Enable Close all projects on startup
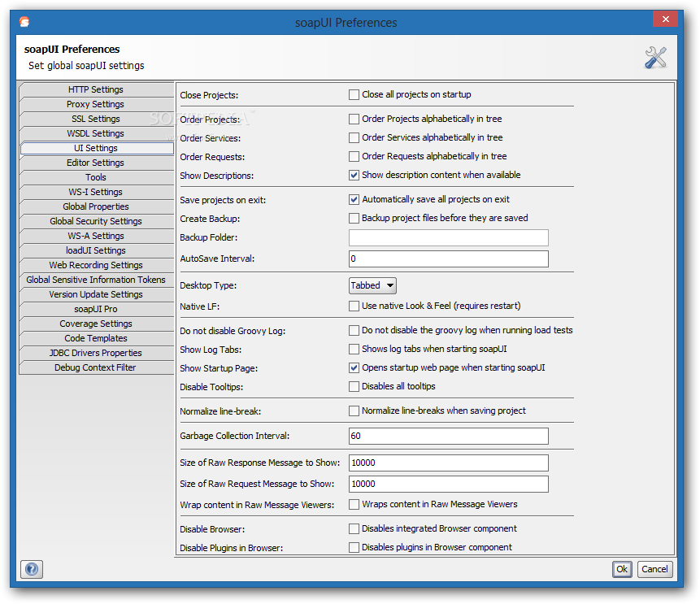Screen dimensions: 700x604 tap(354, 94)
